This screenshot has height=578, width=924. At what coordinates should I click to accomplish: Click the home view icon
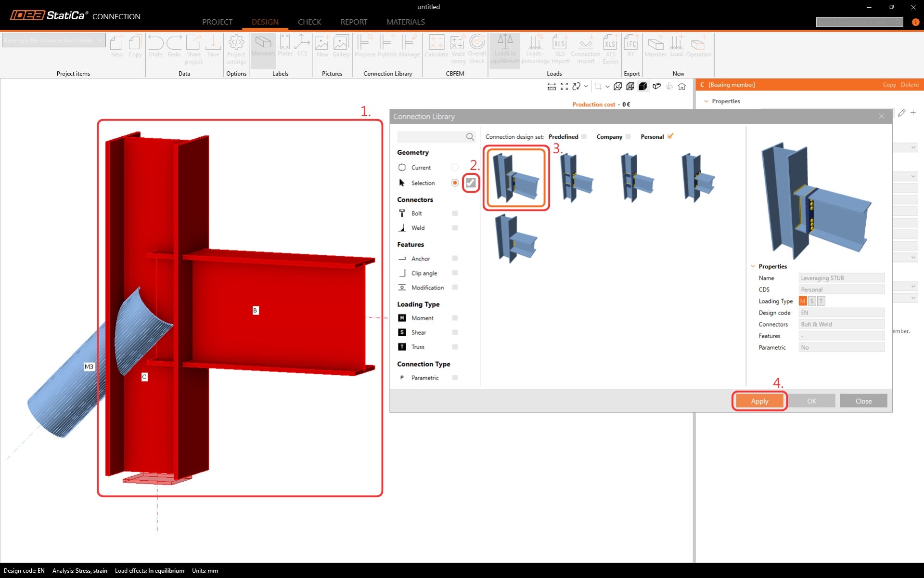click(x=682, y=87)
